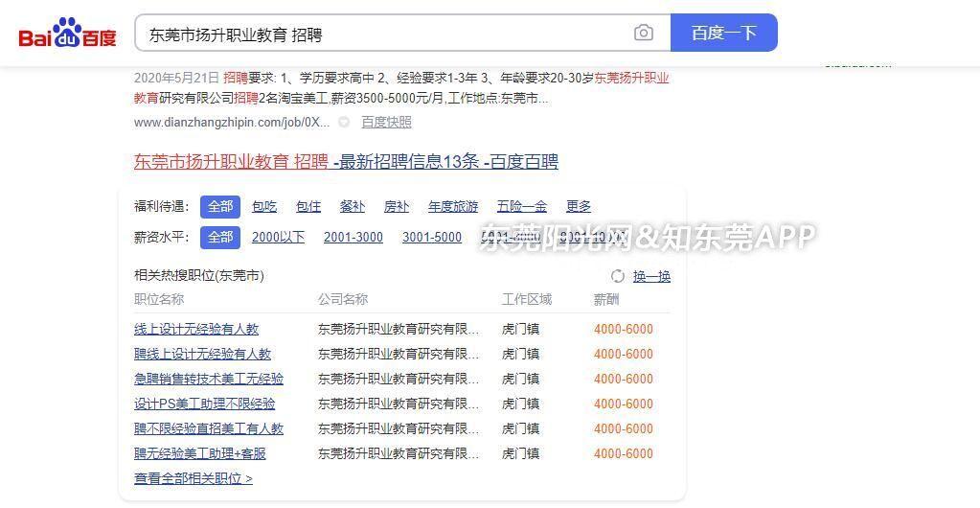
Task: Open job 设计PS美工助理不限经验
Action: pyautogui.click(x=204, y=404)
